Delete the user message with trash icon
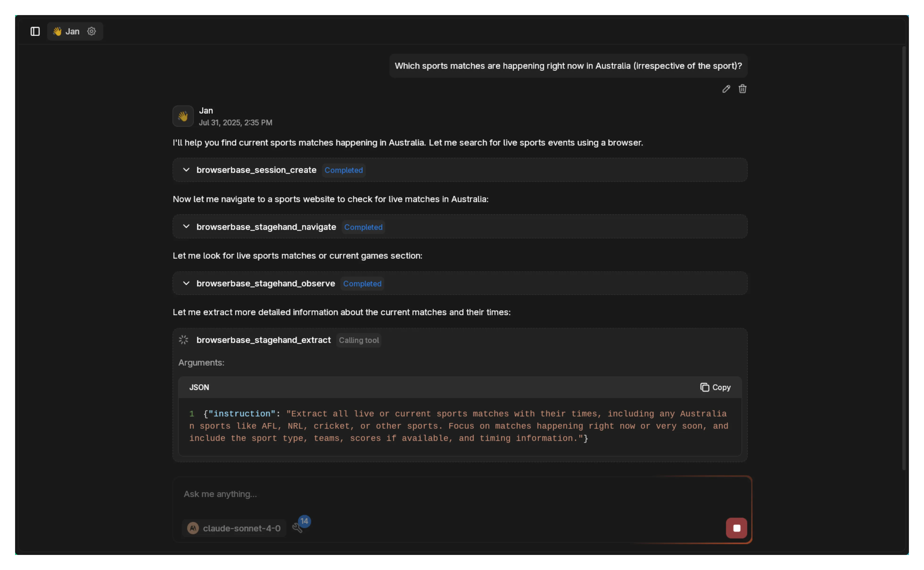The height and width of the screenshot is (570, 924). [742, 89]
